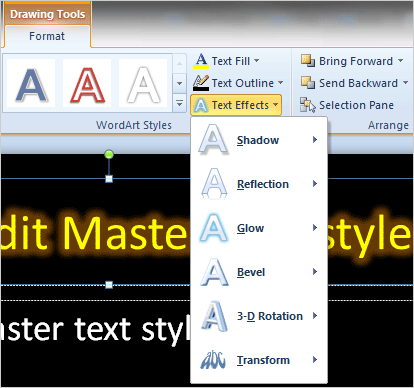This screenshot has height=388, width=414.
Task: Click the Reflection effect A icon
Action: pos(214,184)
